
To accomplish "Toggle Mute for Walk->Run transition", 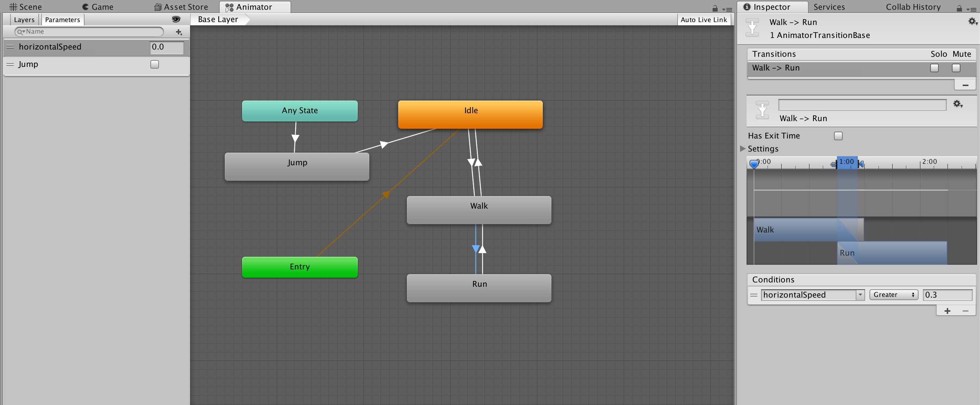I will click(960, 68).
